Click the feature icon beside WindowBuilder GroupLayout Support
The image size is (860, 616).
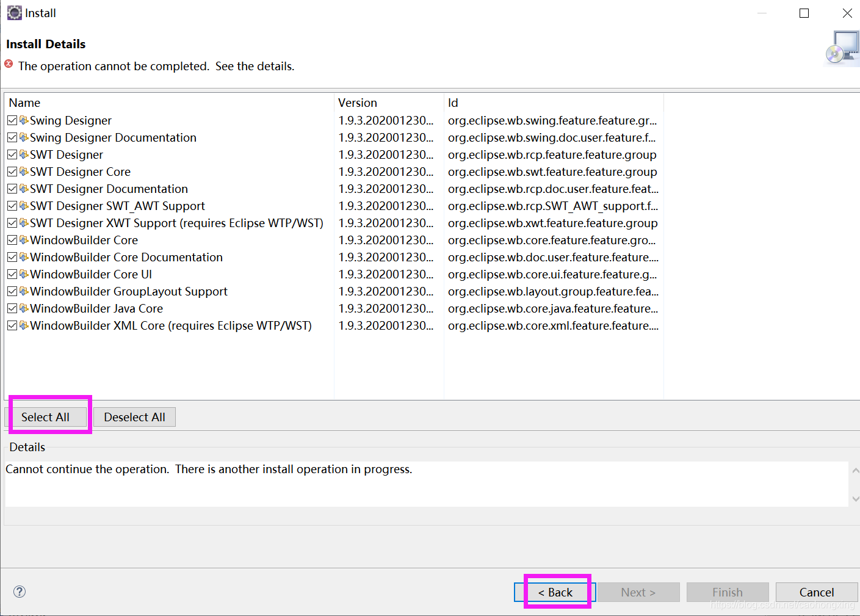(24, 291)
